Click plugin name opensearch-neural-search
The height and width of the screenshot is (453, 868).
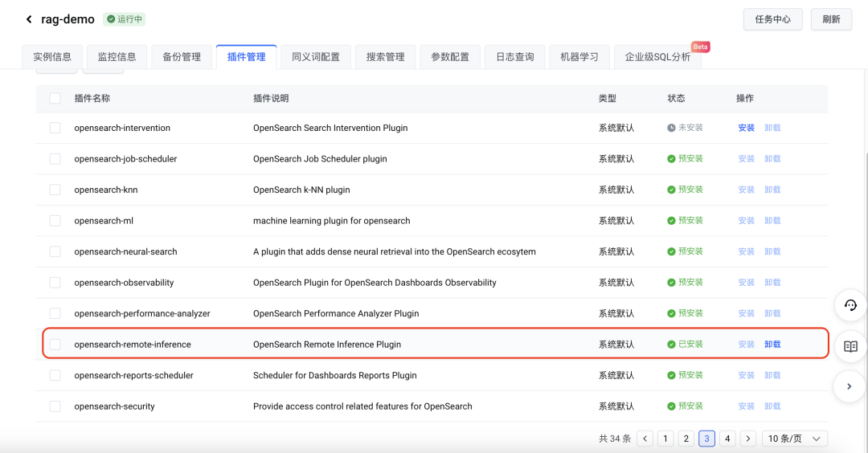click(125, 251)
